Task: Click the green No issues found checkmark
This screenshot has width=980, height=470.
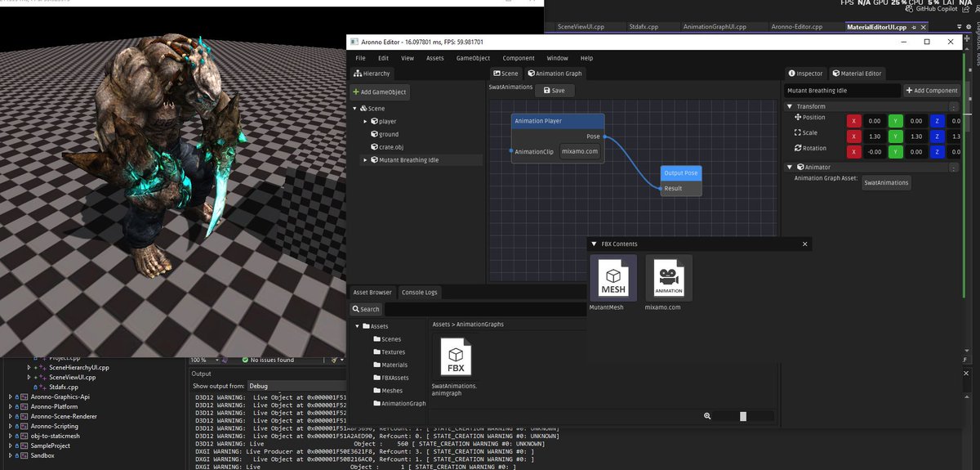Action: (245, 360)
